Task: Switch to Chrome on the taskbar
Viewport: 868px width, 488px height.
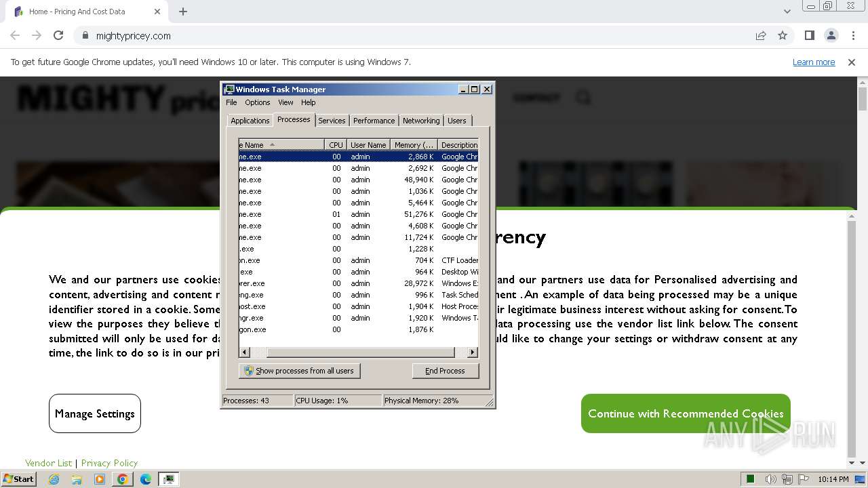Action: (x=123, y=479)
